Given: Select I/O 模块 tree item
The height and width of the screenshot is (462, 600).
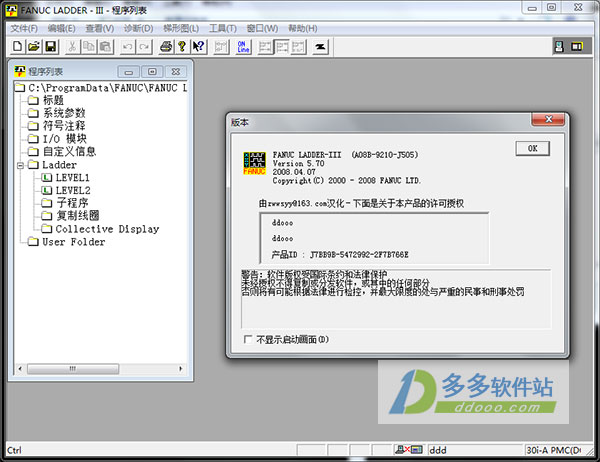Looking at the screenshot, I should (x=64, y=138).
